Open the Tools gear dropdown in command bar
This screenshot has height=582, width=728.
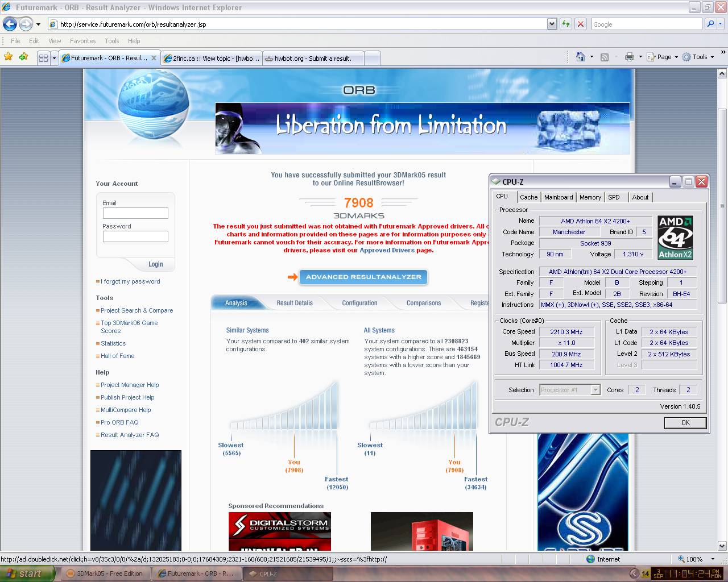click(698, 57)
